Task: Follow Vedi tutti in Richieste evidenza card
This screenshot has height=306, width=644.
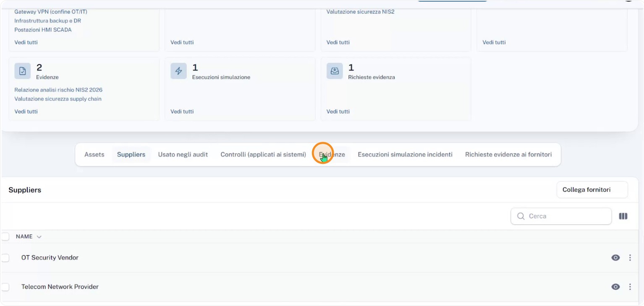Action: [x=338, y=112]
